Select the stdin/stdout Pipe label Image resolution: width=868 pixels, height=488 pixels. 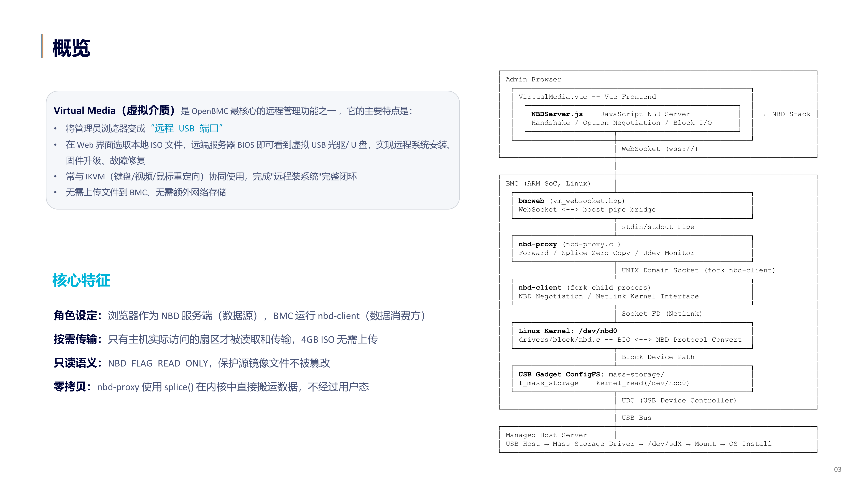click(658, 227)
